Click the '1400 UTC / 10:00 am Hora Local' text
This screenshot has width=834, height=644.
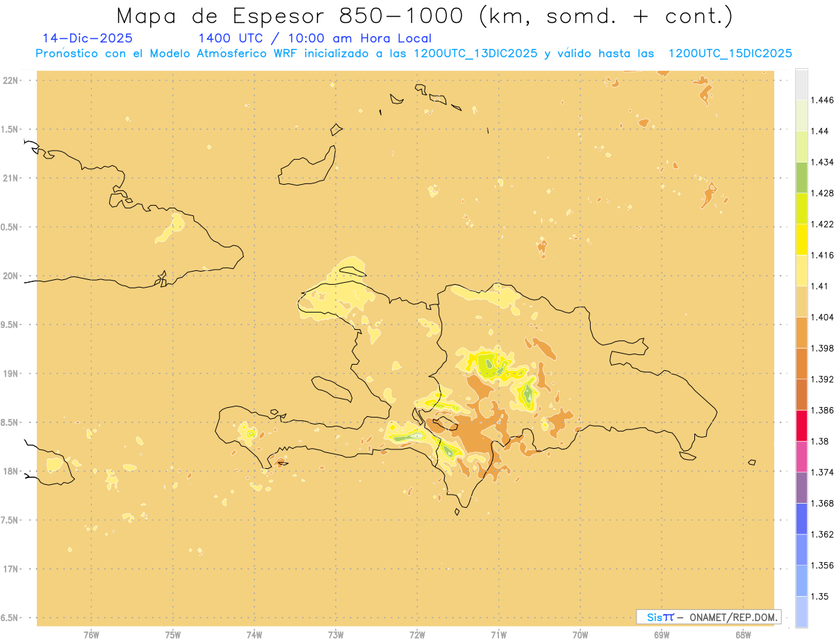coord(315,38)
